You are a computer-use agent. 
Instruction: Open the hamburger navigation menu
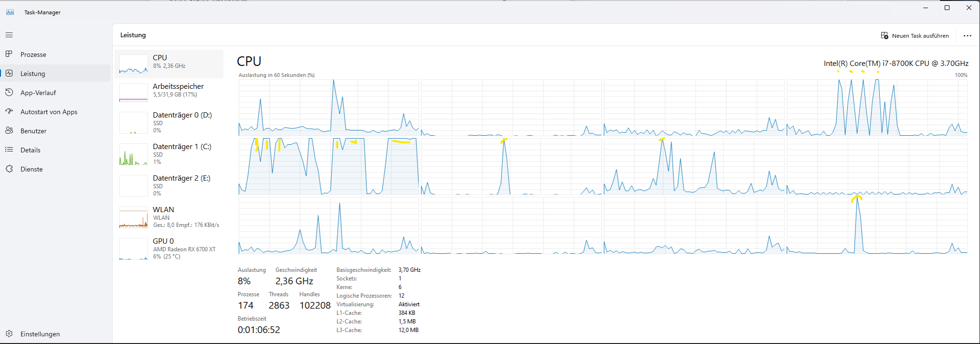[9, 35]
